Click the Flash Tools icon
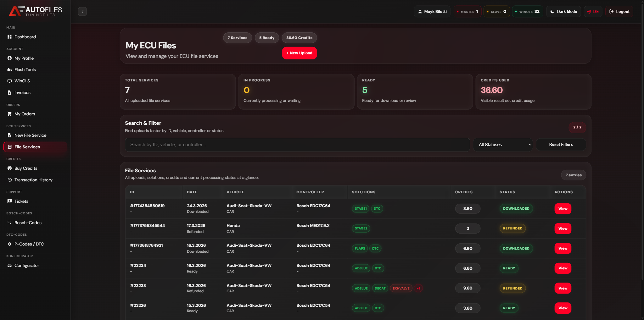 click(x=9, y=69)
